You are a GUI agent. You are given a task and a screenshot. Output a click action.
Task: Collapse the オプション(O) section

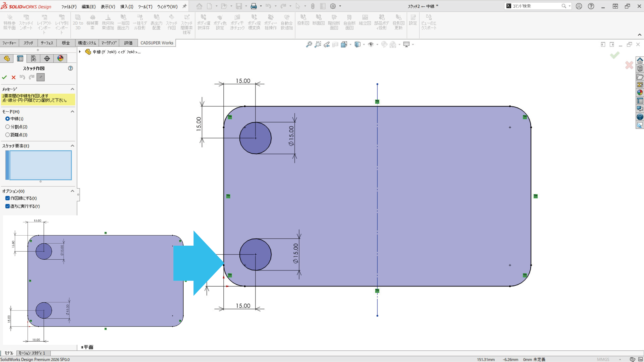point(72,191)
